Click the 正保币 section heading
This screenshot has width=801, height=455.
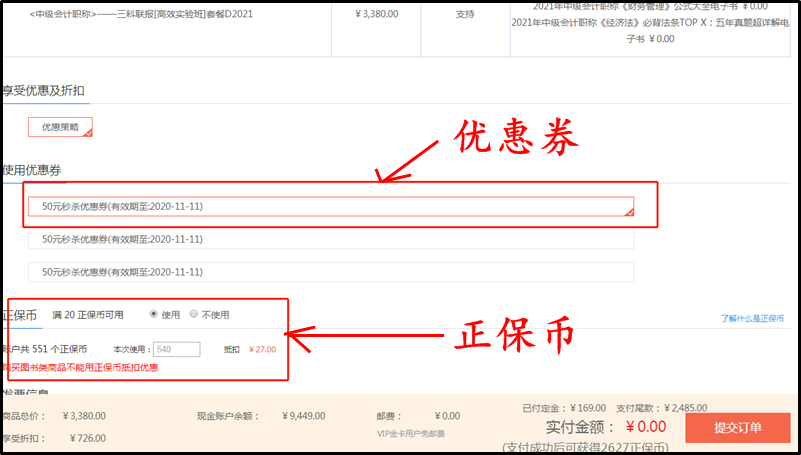[20, 315]
